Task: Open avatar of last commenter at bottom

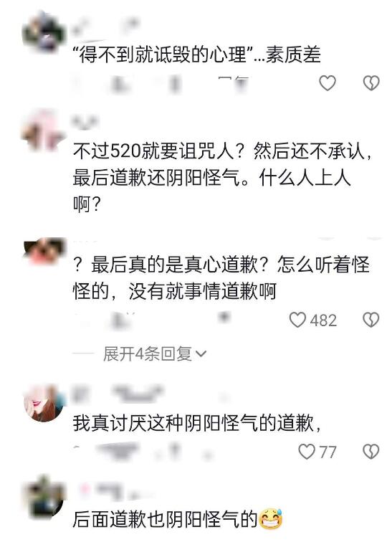Action: click(44, 498)
